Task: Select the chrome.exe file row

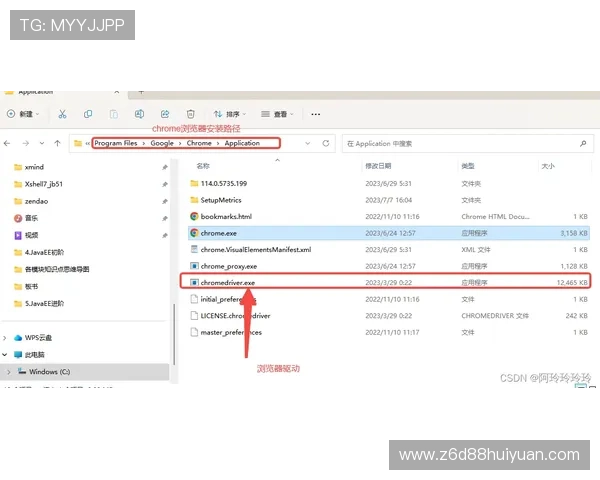Action: pyautogui.click(x=389, y=233)
